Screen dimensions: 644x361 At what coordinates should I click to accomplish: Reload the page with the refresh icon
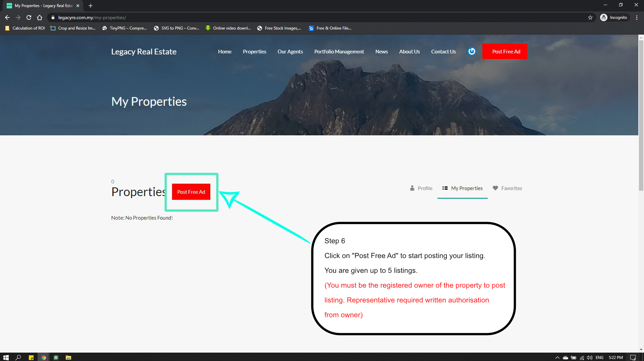tap(29, 17)
